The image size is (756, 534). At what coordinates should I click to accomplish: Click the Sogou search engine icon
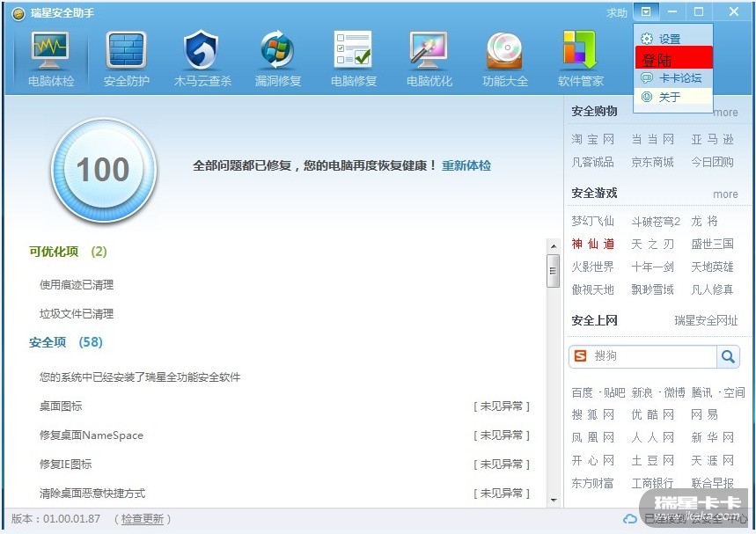581,355
